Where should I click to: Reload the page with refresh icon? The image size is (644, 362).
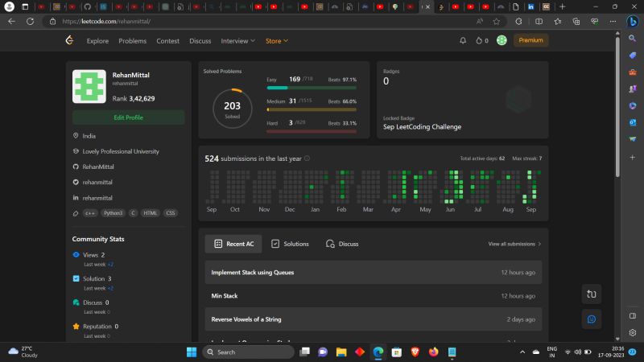click(30, 22)
